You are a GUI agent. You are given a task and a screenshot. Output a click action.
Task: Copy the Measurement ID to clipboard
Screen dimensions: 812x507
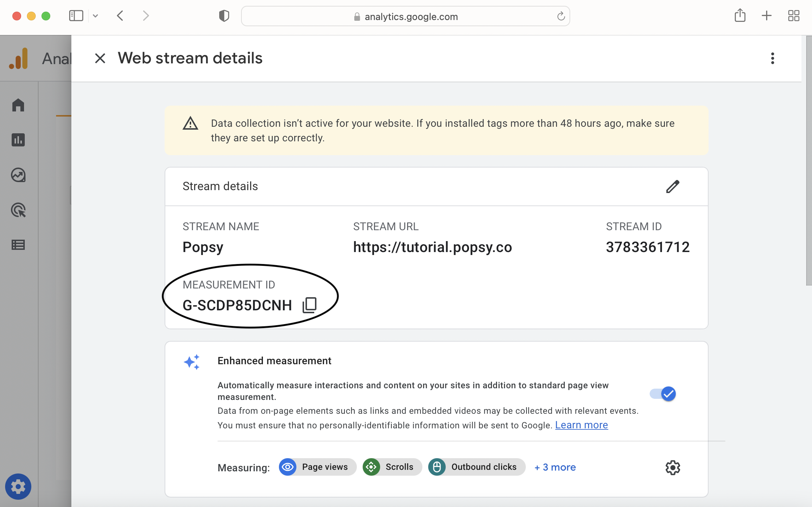[310, 305]
